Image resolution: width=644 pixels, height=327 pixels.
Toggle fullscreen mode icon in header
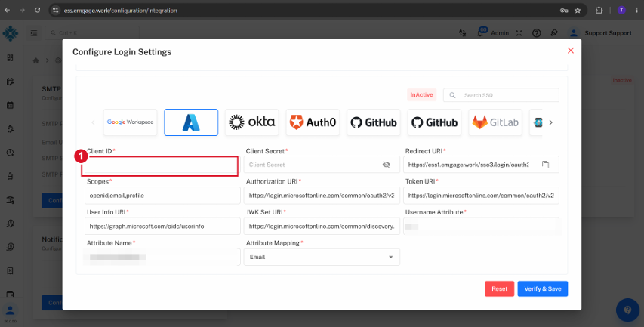(519, 33)
